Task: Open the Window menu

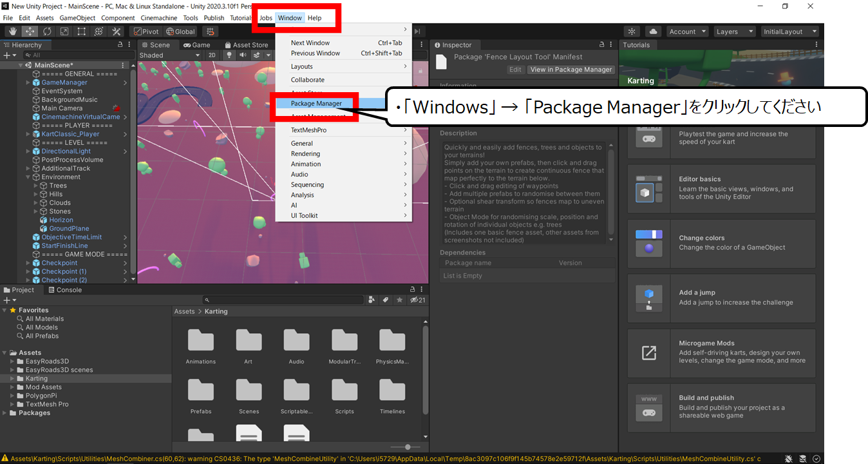Action: (x=290, y=18)
